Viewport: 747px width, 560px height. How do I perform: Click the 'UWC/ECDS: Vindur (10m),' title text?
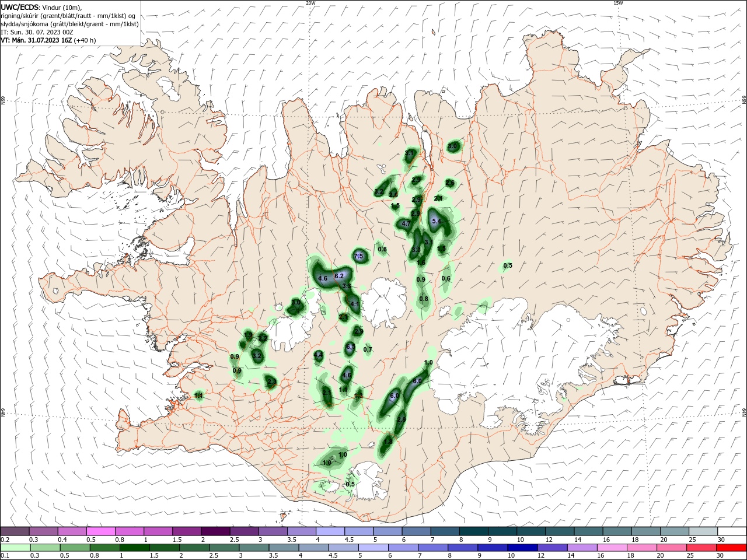click(41, 7)
